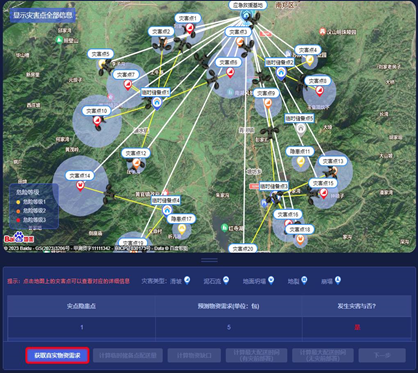Click the grey 临时储备点5 depot pin
This screenshot has height=373, width=418.
[x=301, y=129]
